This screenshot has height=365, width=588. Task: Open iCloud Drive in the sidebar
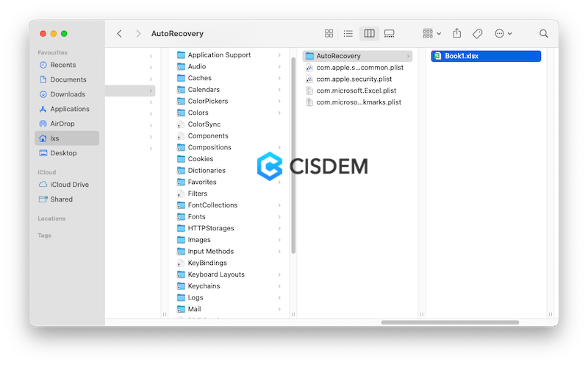[x=69, y=185]
